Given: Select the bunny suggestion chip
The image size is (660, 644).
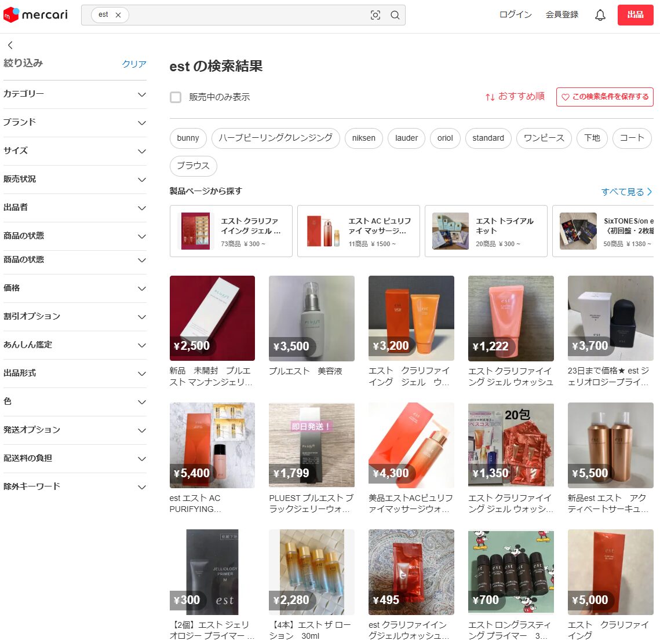Looking at the screenshot, I should click(x=188, y=138).
